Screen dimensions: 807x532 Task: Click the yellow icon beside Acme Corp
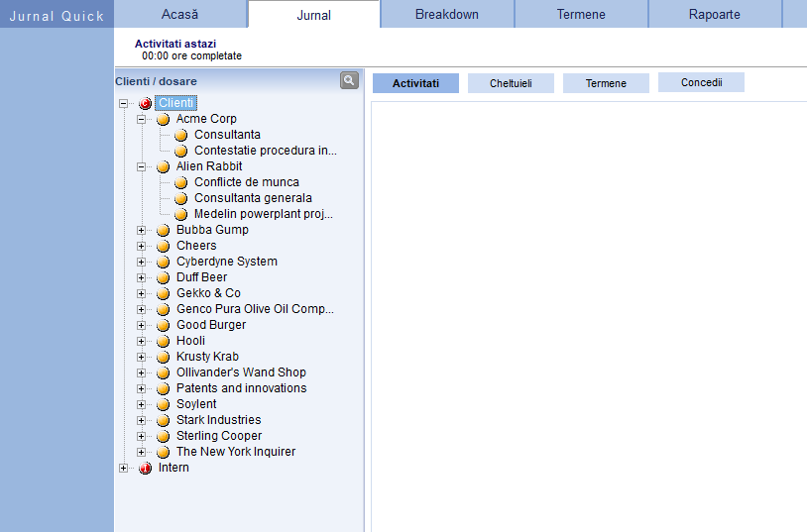[x=164, y=119]
